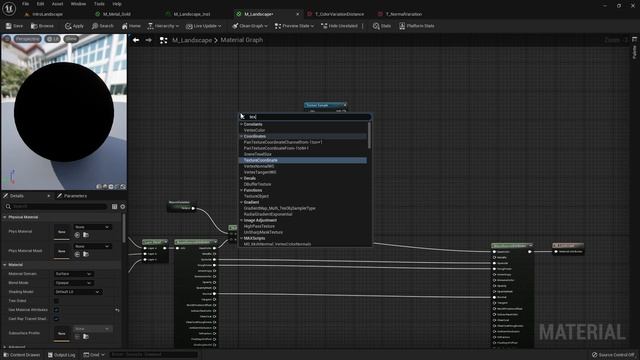
Task: Open the Output Log
Action: (x=62, y=355)
